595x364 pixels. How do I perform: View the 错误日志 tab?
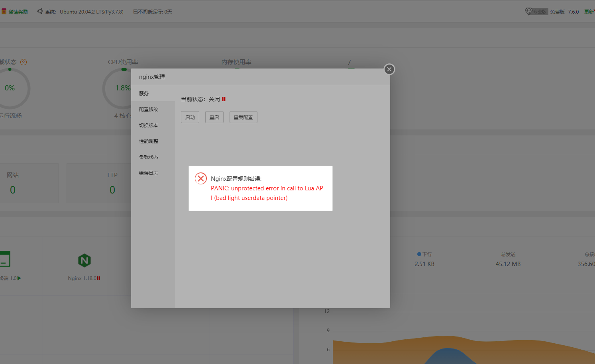tap(153, 173)
